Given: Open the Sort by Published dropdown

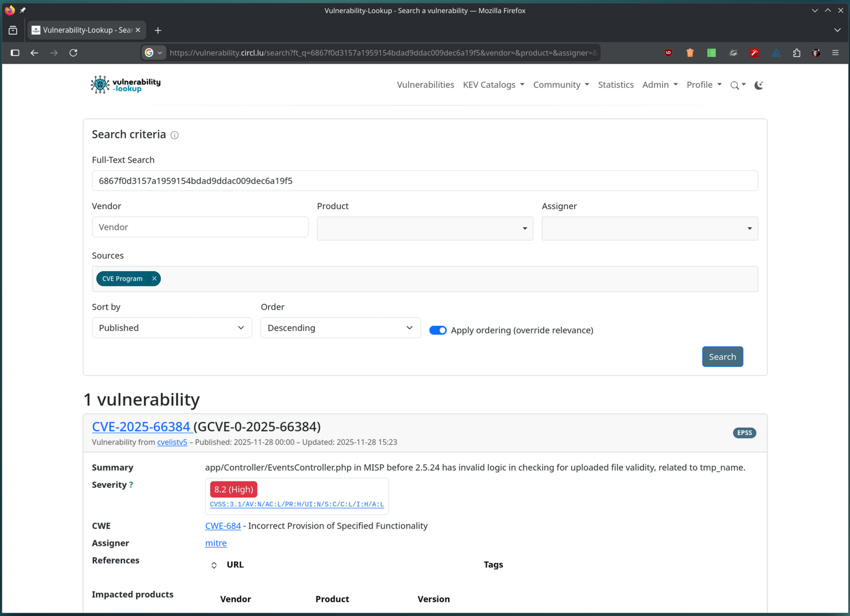Looking at the screenshot, I should (x=172, y=328).
